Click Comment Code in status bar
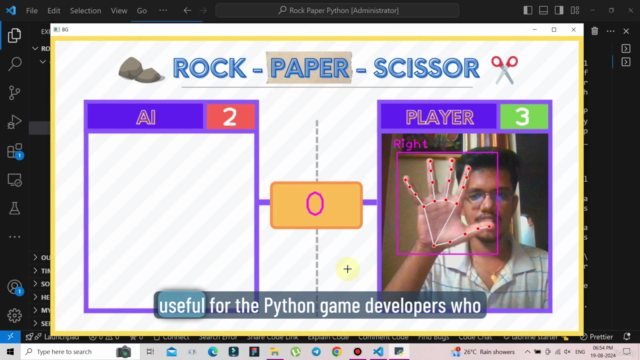The image size is (640, 360). coord(383,337)
